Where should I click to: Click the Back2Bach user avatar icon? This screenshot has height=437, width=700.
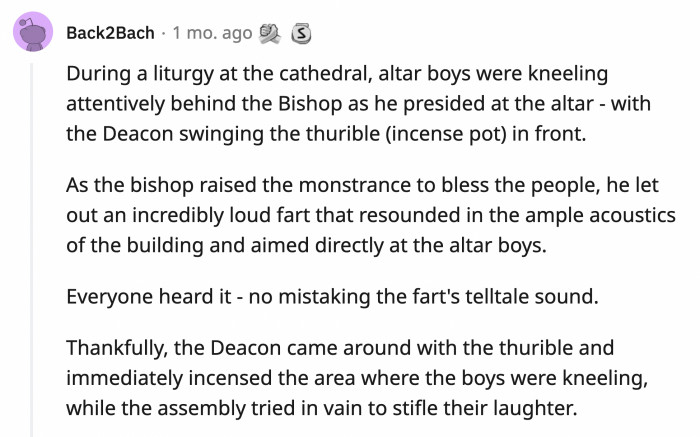[x=33, y=33]
